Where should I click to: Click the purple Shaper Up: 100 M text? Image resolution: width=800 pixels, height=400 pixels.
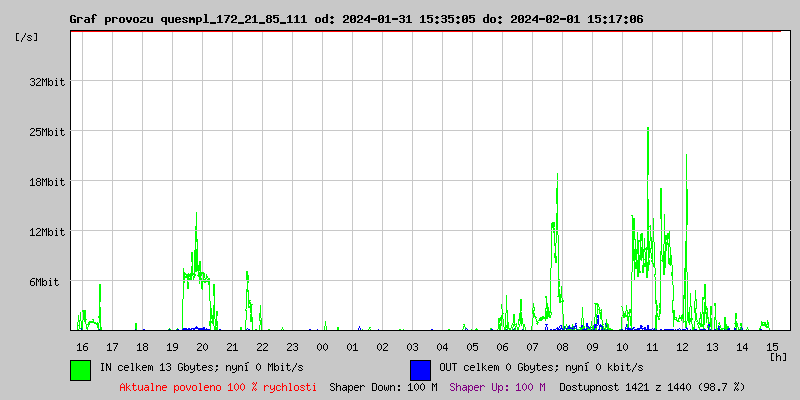pyautogui.click(x=497, y=387)
